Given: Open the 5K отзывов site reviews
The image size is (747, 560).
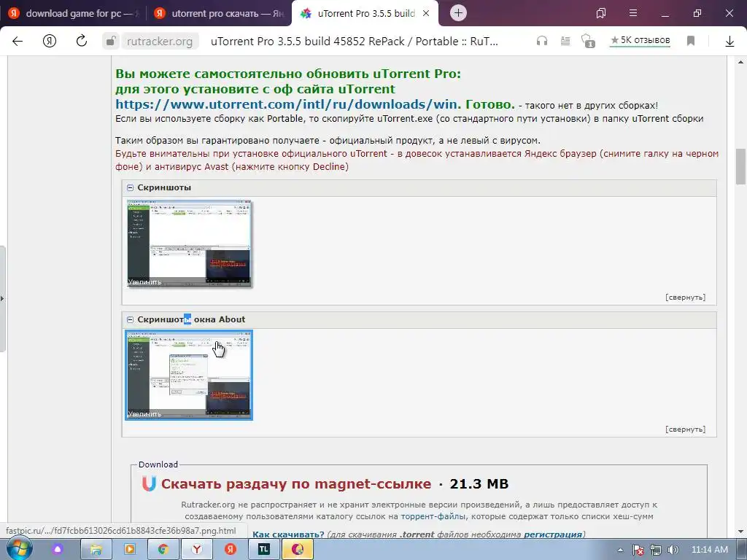Looking at the screenshot, I should (640, 41).
